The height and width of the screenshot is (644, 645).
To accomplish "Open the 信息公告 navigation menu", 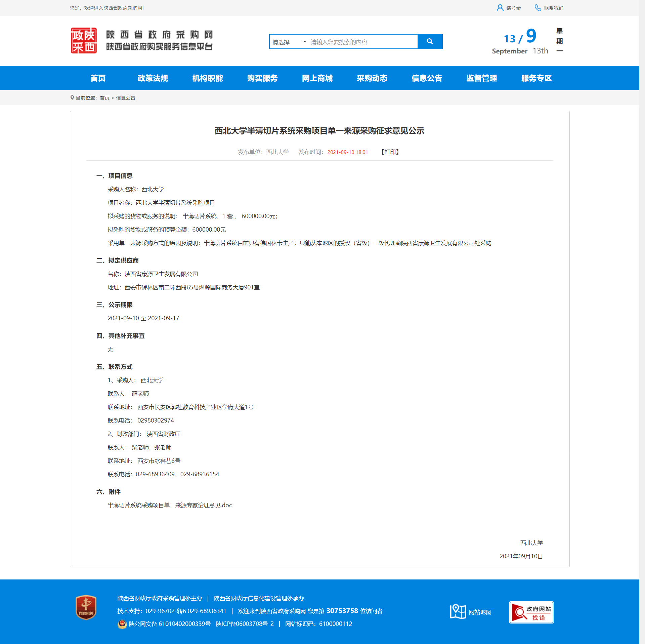I will tap(427, 78).
